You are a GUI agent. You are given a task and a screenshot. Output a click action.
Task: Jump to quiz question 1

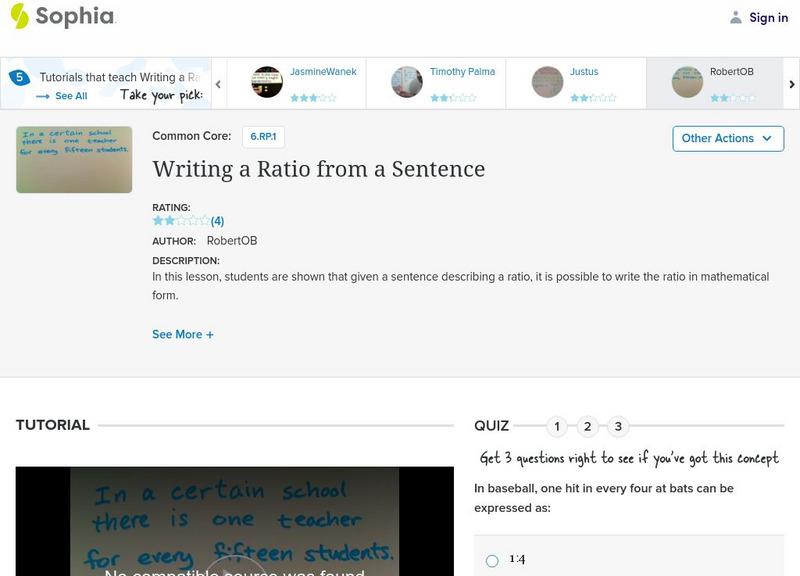pos(557,427)
